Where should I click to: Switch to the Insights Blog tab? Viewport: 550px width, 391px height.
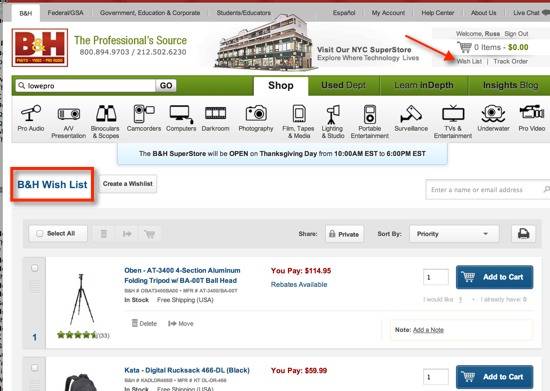click(510, 85)
